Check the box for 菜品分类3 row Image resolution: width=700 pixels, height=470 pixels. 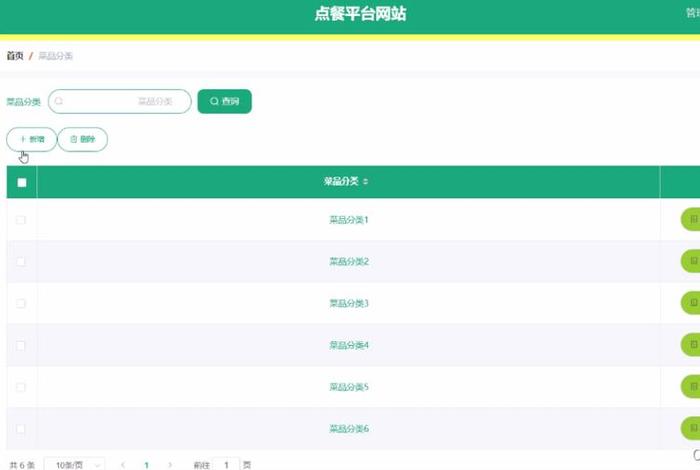tap(21, 304)
